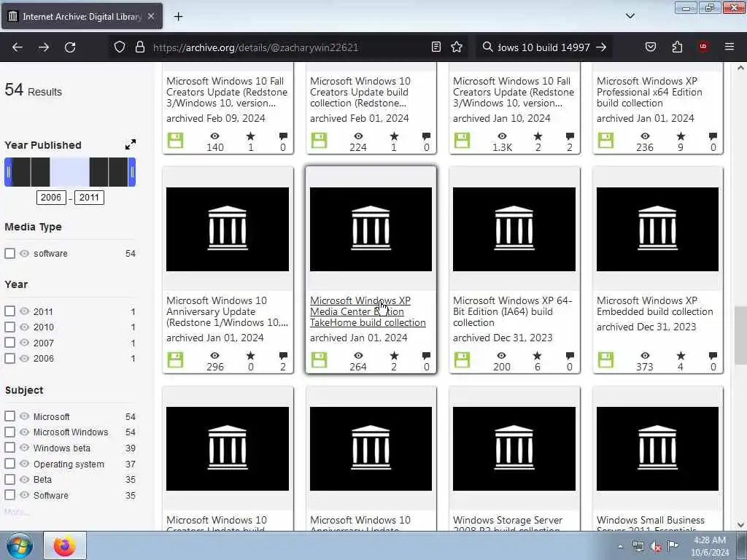747x560 pixels.
Task: Click the site padlock icon
Action: [x=139, y=47]
